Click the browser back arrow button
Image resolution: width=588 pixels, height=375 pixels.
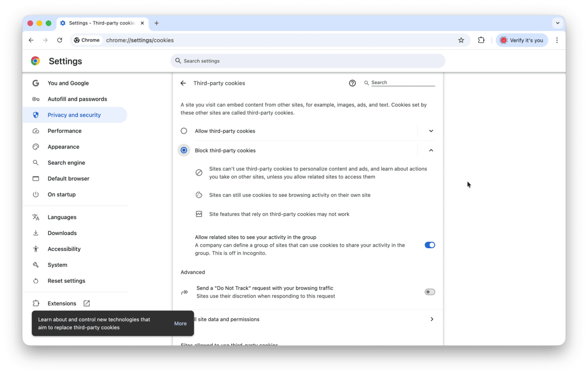[x=31, y=40]
